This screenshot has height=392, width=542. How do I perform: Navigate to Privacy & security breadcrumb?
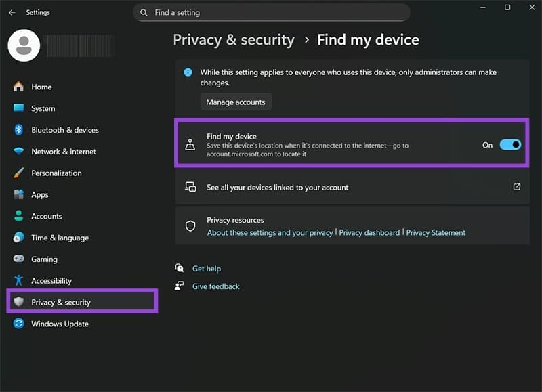click(234, 40)
